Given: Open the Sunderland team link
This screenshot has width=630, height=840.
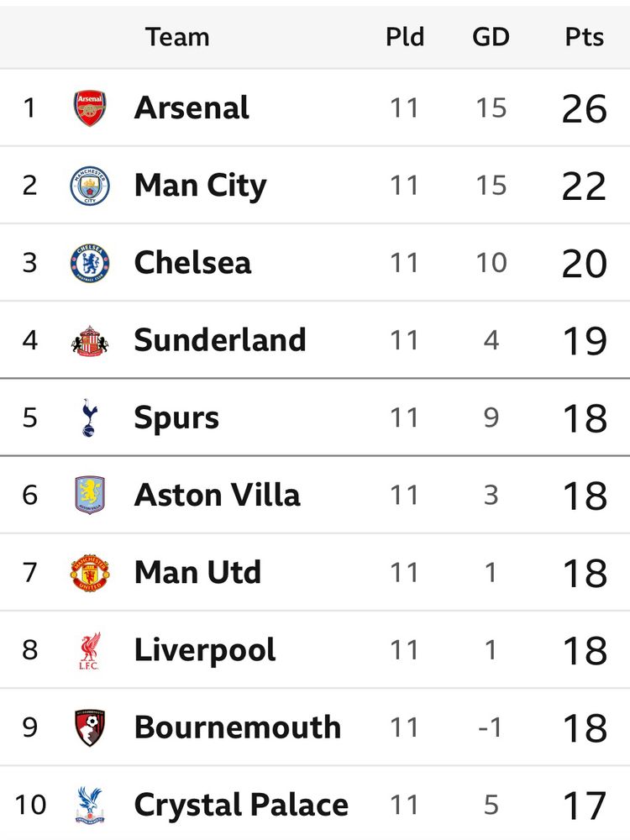Looking at the screenshot, I should point(220,340).
